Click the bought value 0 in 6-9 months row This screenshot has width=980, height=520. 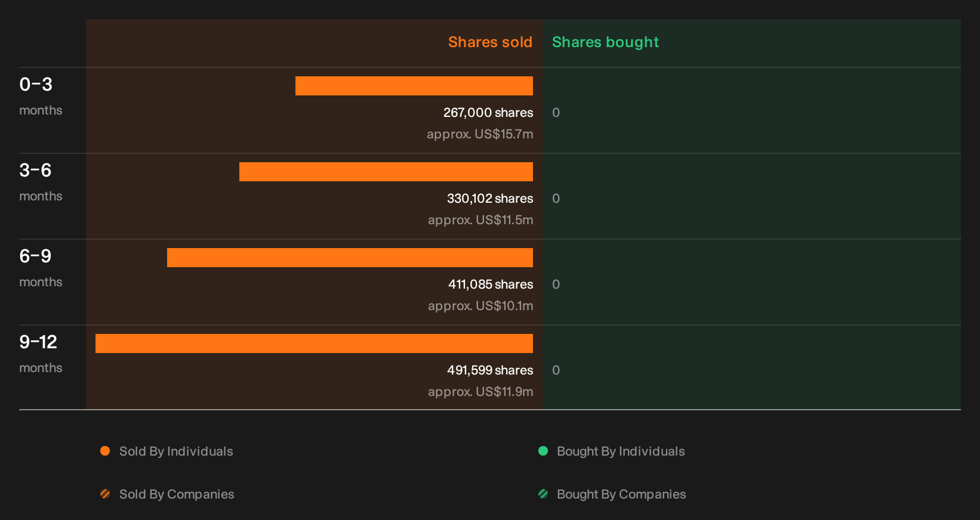point(556,284)
